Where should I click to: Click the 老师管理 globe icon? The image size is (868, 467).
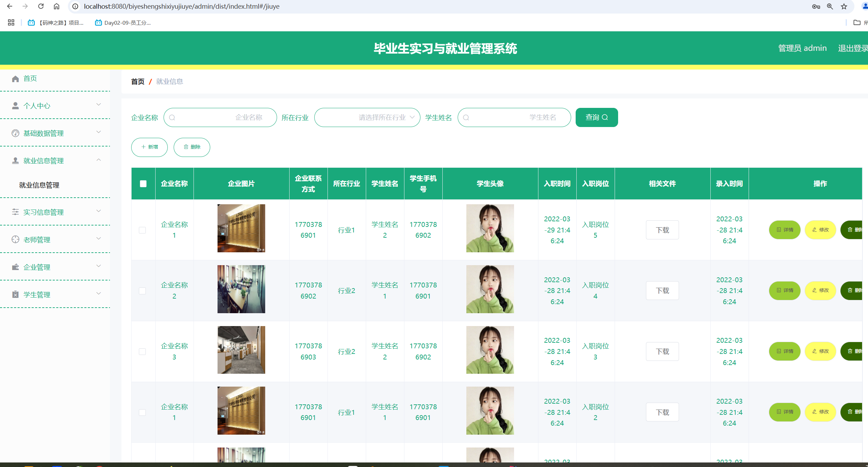click(15, 239)
